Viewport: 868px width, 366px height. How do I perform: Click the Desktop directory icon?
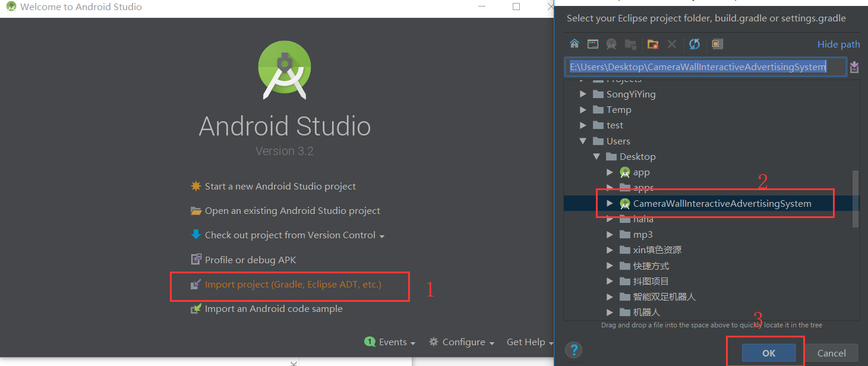point(592,43)
